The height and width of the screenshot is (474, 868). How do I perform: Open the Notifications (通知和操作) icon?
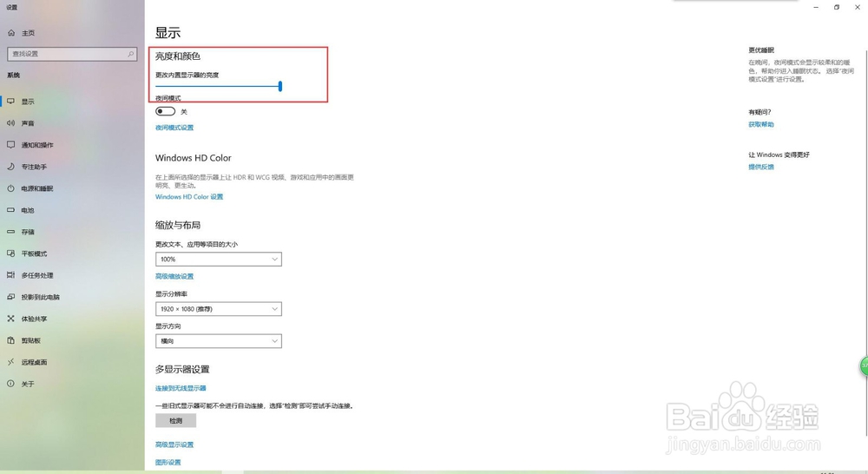click(11, 144)
